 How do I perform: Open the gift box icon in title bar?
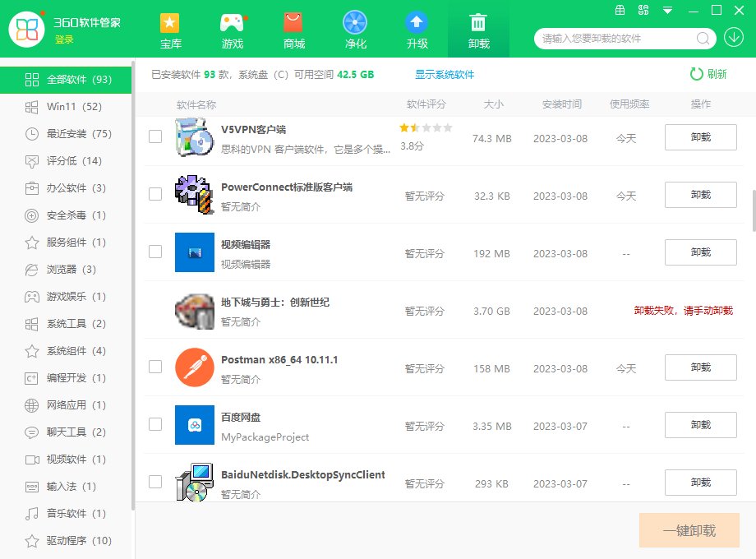coord(620,10)
